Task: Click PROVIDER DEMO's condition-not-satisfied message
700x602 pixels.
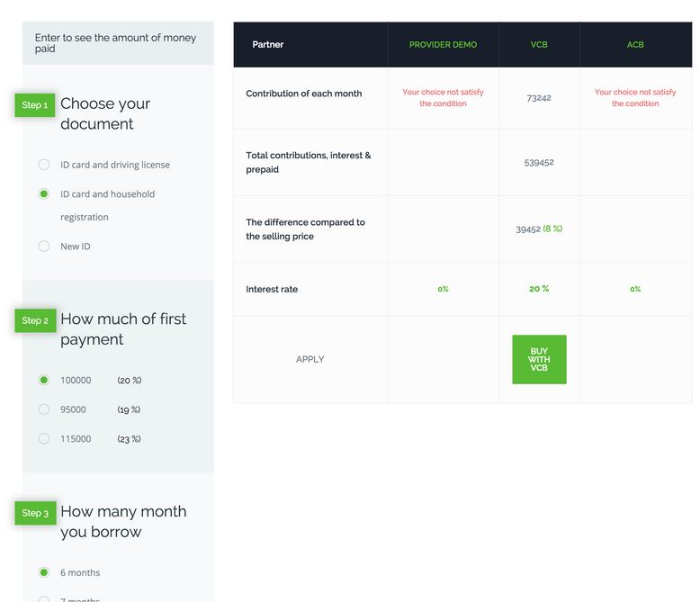Action: [443, 98]
